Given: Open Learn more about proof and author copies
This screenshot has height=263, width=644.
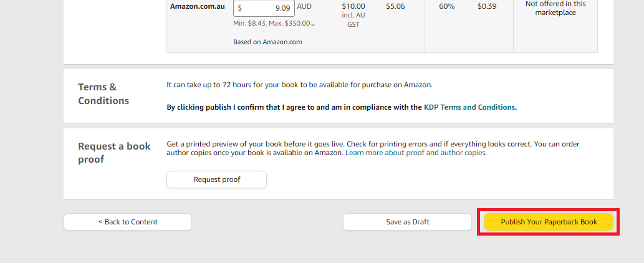Looking at the screenshot, I should (x=416, y=153).
